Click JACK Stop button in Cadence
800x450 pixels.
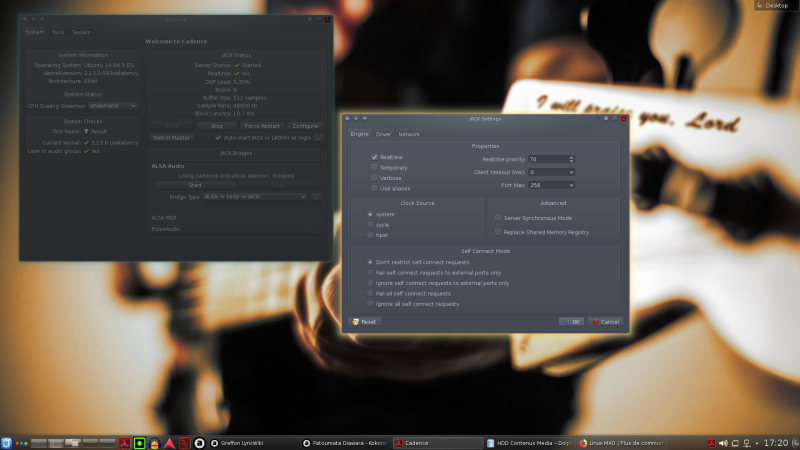tap(217, 126)
